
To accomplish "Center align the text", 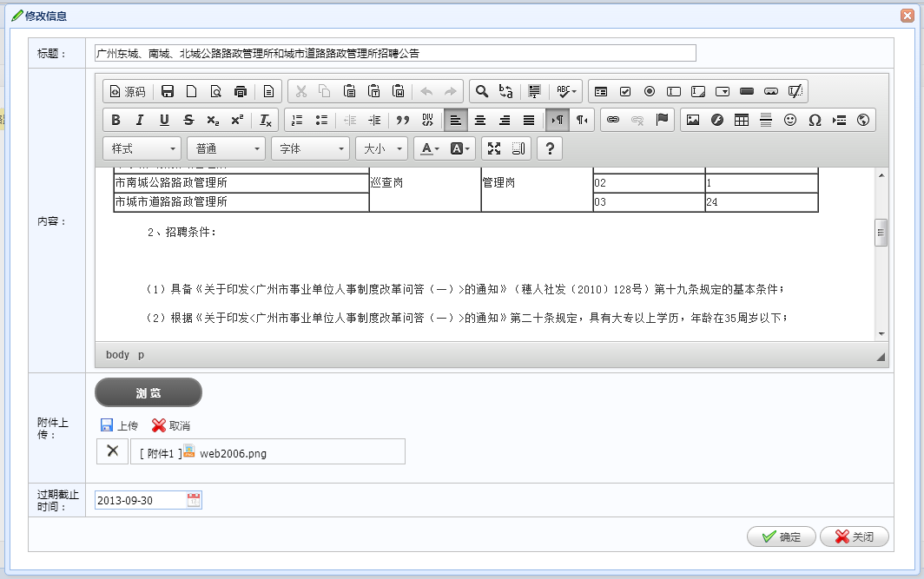I will coord(480,120).
